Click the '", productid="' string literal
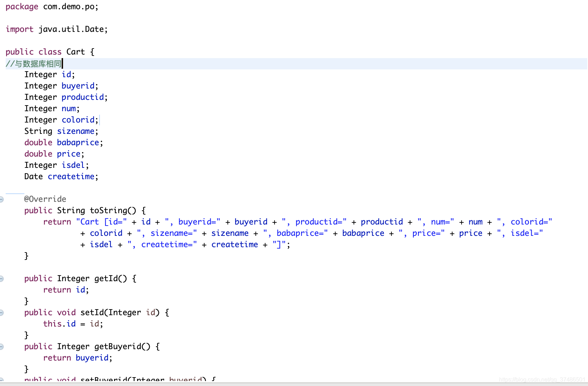588x386 pixels. [314, 222]
